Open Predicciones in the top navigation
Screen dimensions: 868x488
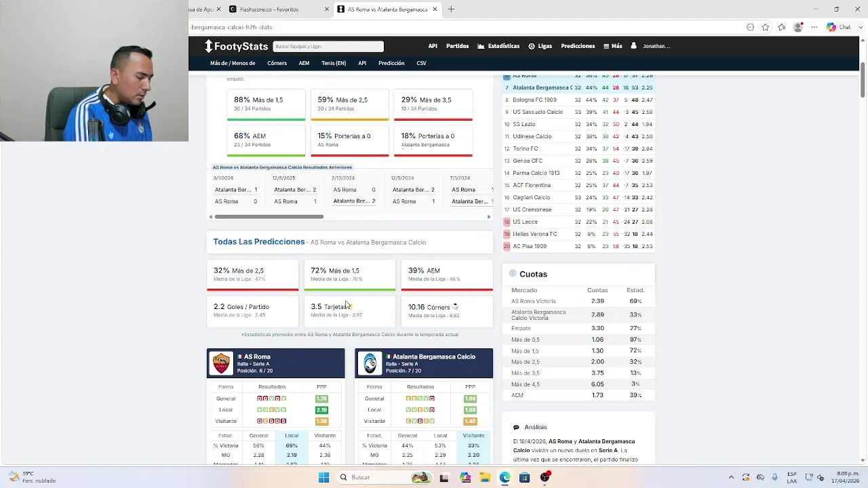pos(578,46)
